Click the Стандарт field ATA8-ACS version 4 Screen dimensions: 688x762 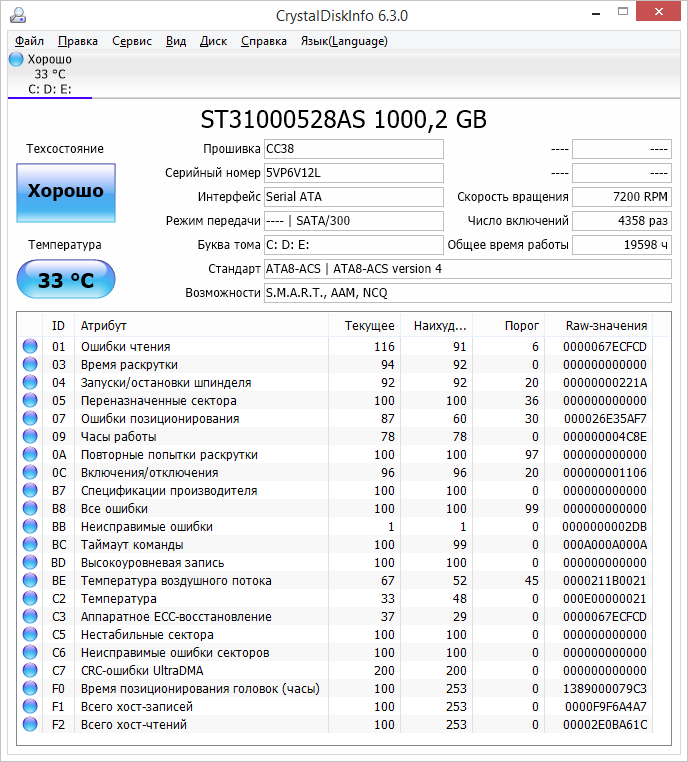pyautogui.click(x=468, y=269)
